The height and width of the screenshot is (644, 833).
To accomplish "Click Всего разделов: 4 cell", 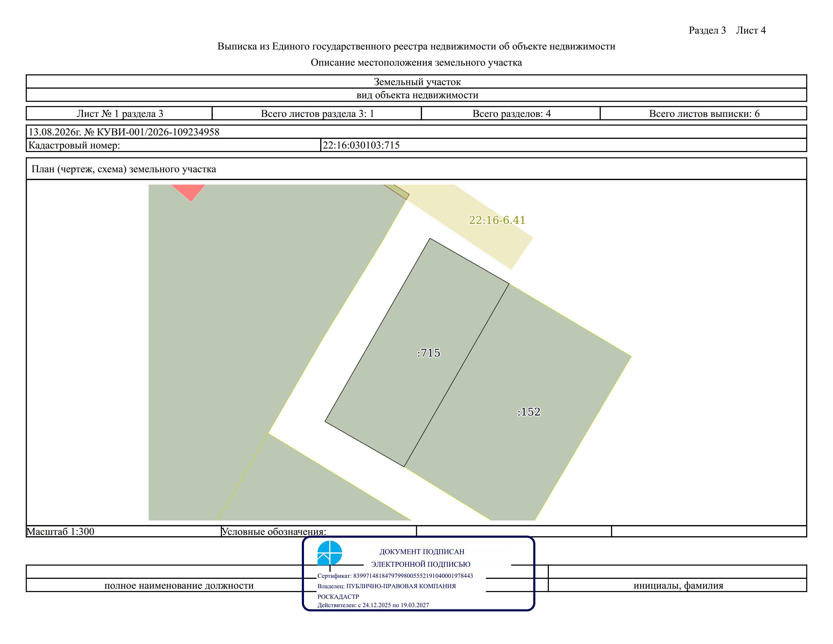I will [x=511, y=113].
